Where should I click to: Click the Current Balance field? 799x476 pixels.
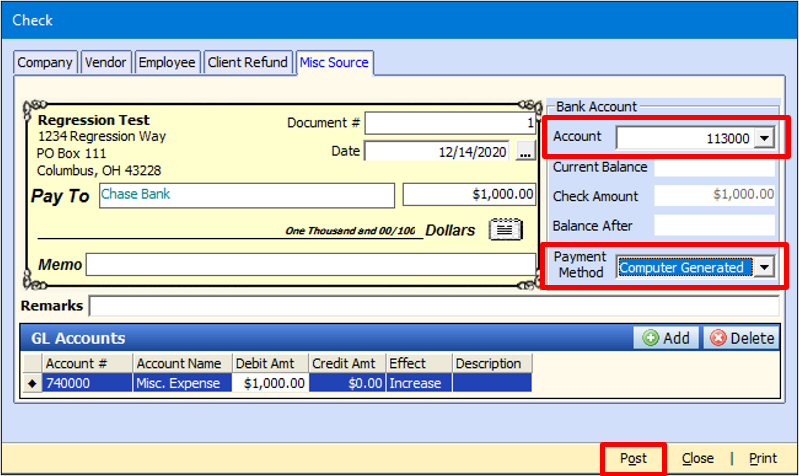pyautogui.click(x=714, y=167)
